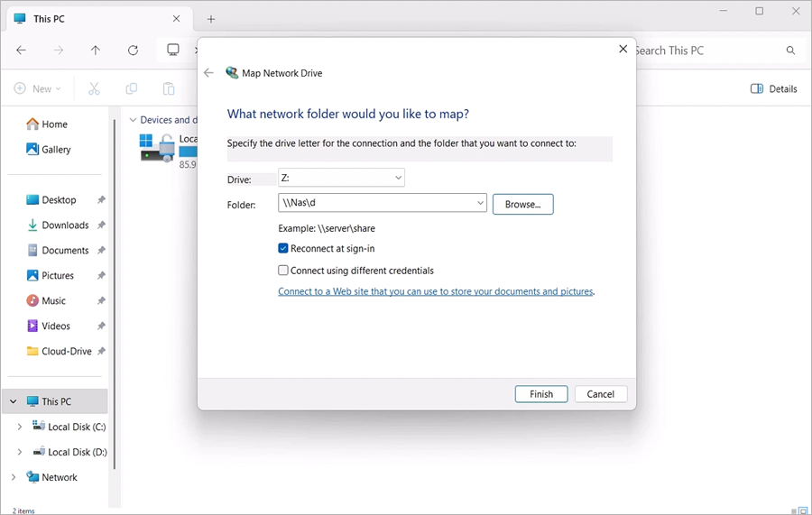Viewport: 812px width, 515px height.
Task: Click the pin icon beside Pictures
Action: [x=101, y=275]
